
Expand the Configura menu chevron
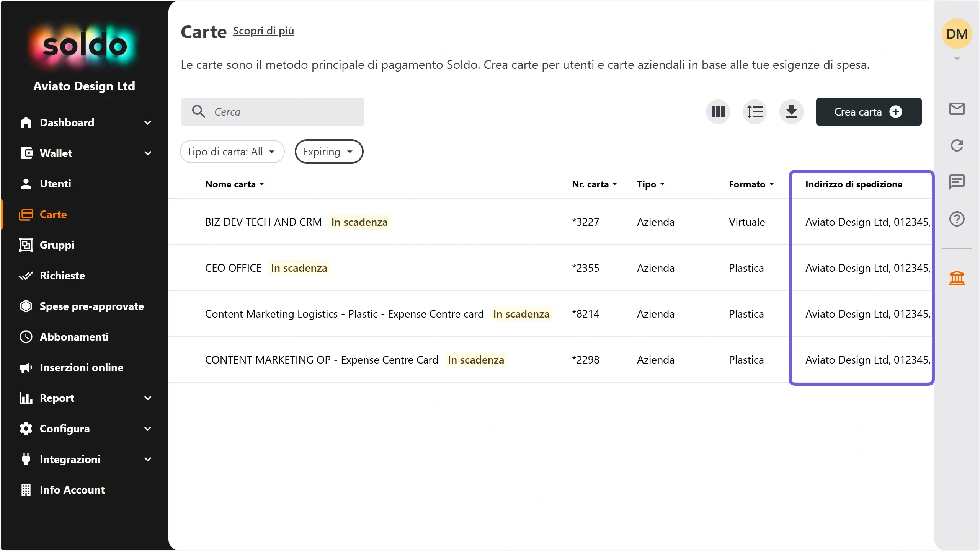[148, 429]
